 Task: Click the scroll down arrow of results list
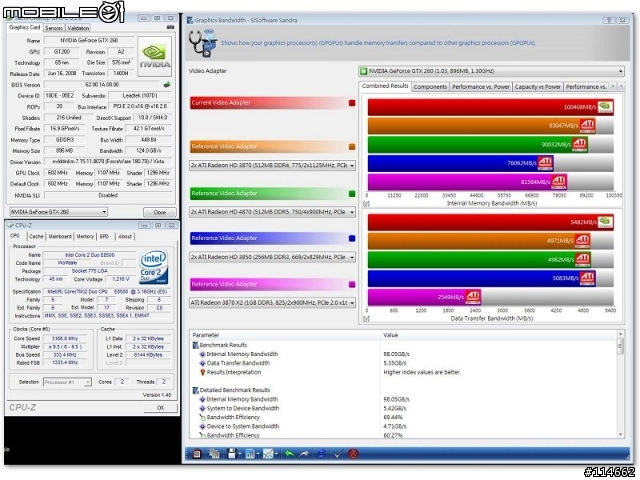pyautogui.click(x=620, y=435)
